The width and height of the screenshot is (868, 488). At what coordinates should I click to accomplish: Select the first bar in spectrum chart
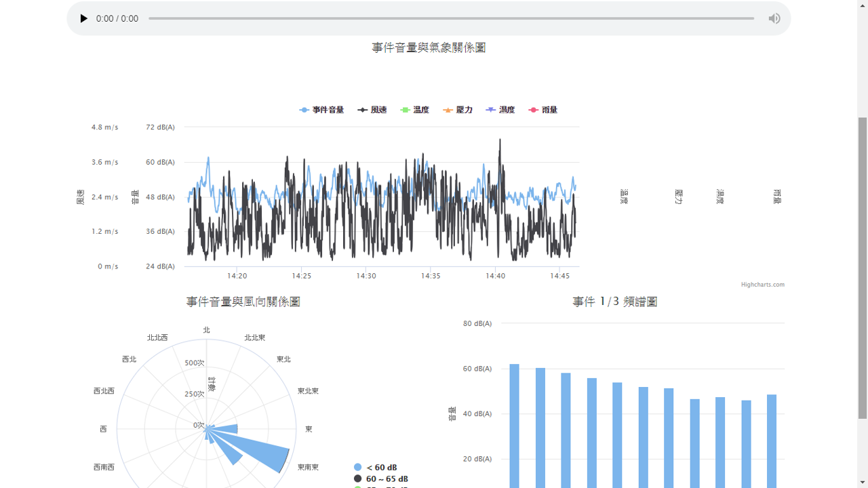click(514, 426)
